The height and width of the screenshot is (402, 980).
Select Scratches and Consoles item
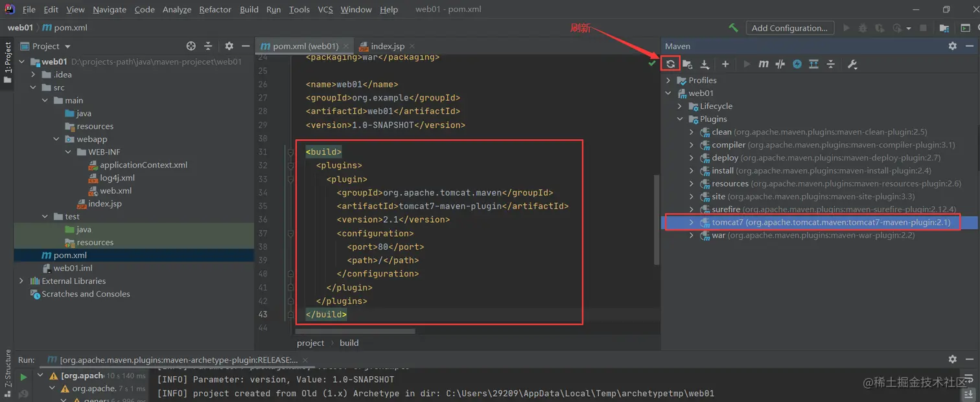[x=80, y=294]
